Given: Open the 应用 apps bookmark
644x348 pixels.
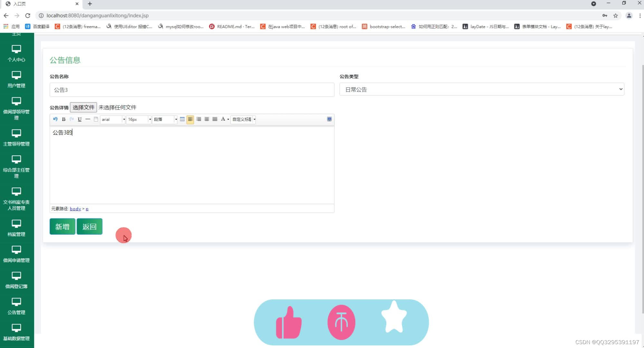Looking at the screenshot, I should [12, 26].
